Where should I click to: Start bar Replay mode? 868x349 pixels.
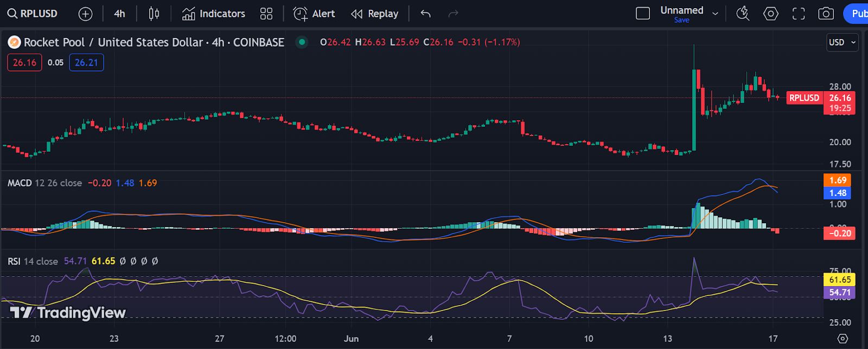pyautogui.click(x=374, y=14)
